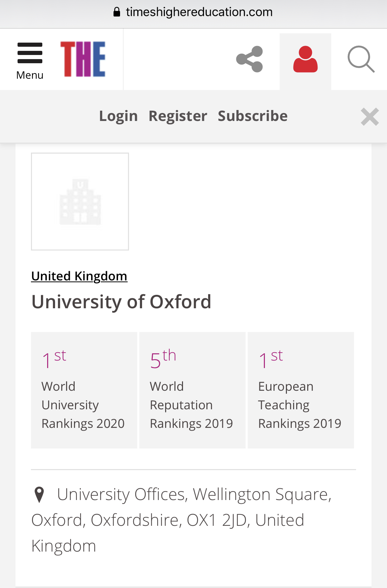Click the padlock icon in address bar
The image size is (387, 588).
click(117, 12)
